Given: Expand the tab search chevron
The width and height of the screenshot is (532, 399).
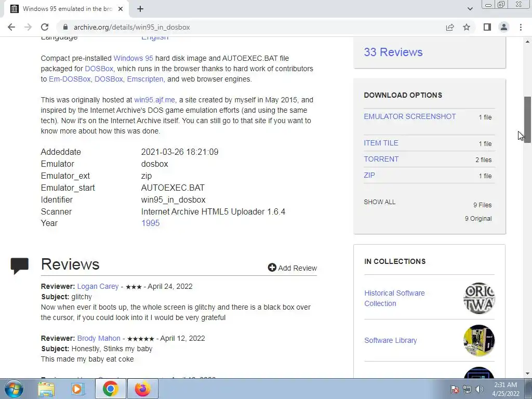Looking at the screenshot, I should [x=470, y=9].
